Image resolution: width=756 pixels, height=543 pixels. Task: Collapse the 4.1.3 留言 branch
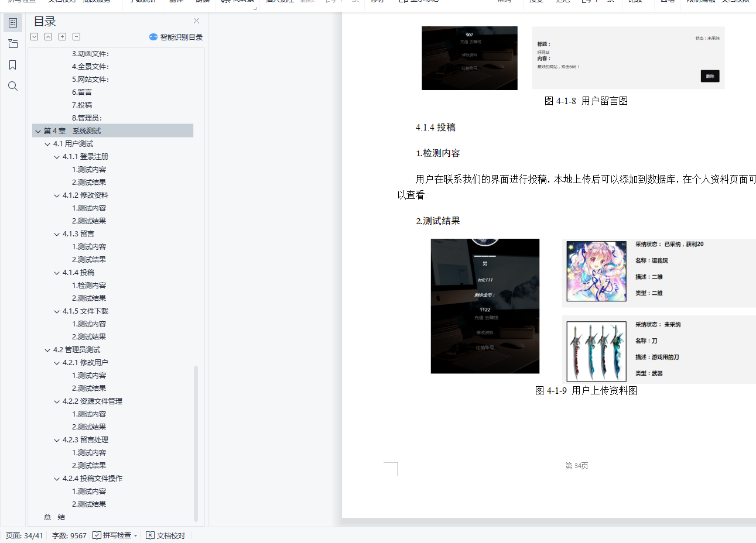tap(57, 234)
